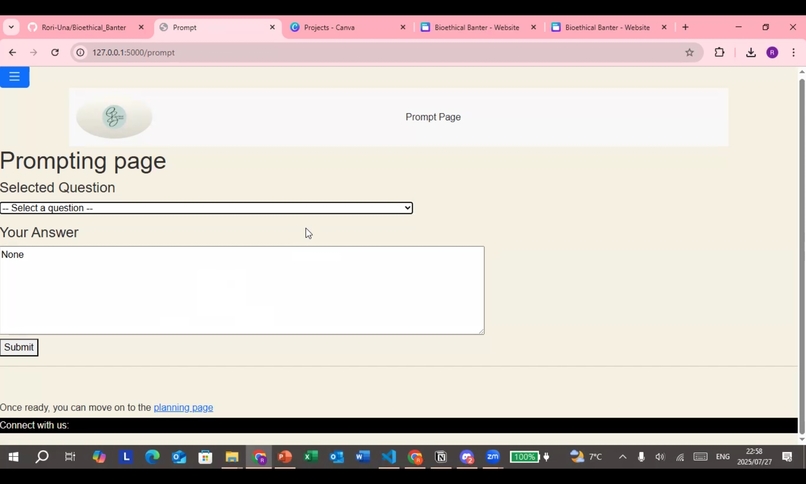Follow the planning page link
The image size is (806, 484).
(184, 407)
